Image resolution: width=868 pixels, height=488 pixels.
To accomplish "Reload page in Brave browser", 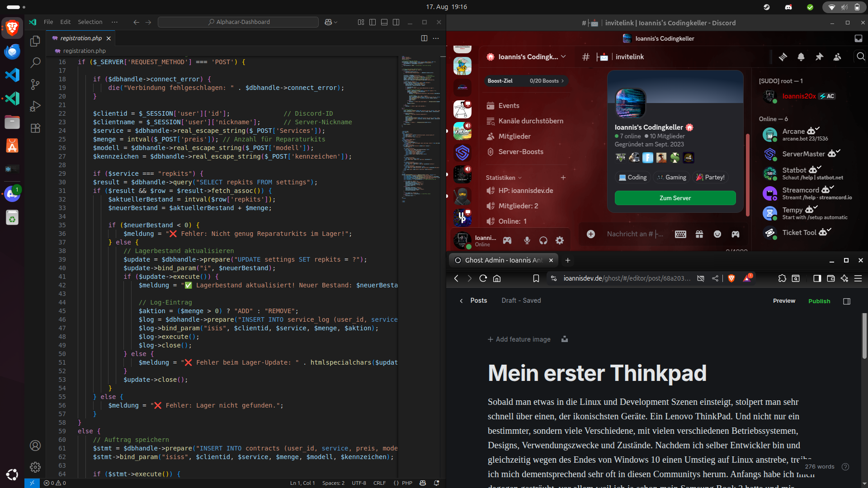I will [483, 278].
